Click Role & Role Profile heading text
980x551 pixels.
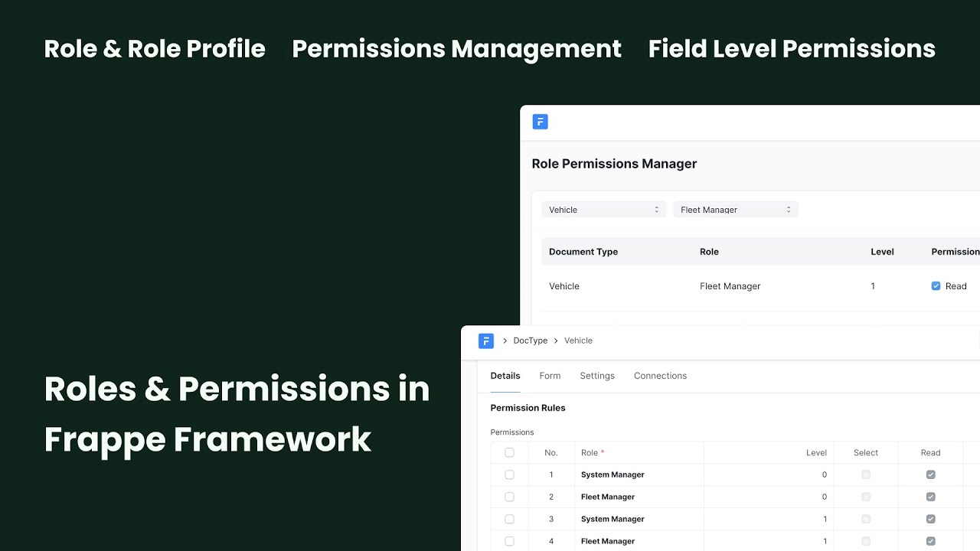click(155, 49)
